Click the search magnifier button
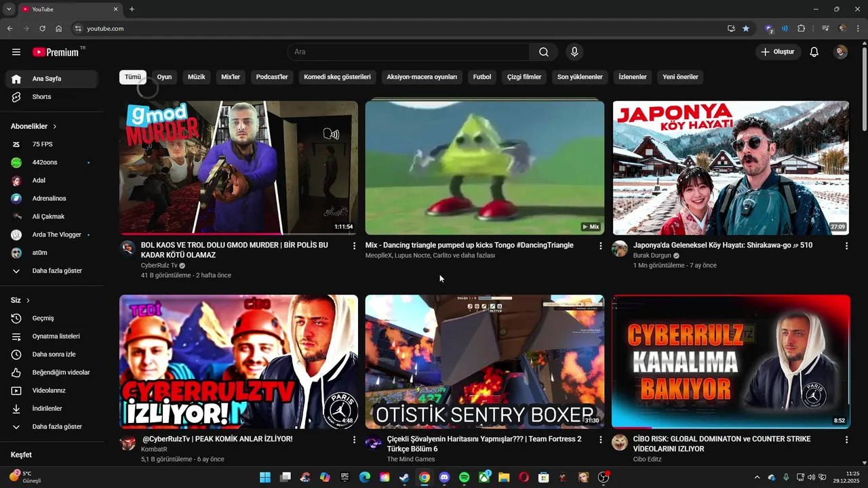This screenshot has width=868, height=488. tap(544, 52)
